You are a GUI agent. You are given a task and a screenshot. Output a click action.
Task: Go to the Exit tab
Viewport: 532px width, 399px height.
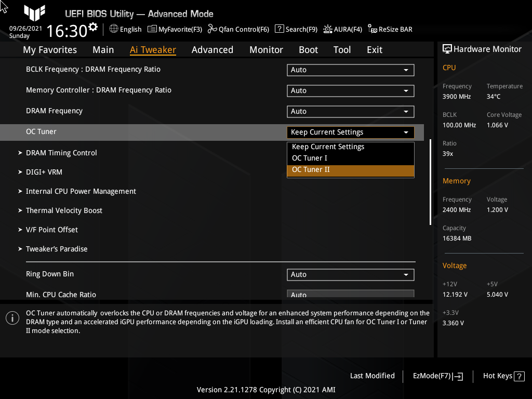pyautogui.click(x=375, y=49)
